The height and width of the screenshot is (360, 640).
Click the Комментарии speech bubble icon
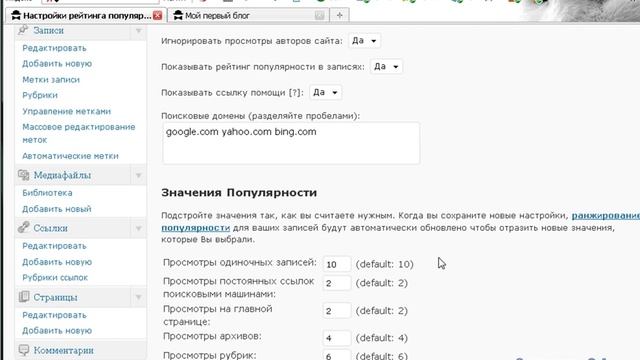coord(24,350)
